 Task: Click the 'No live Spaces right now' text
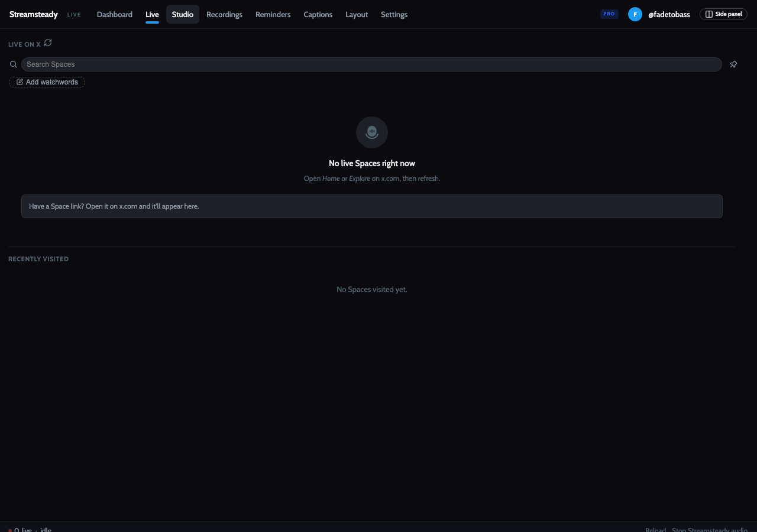point(372,163)
